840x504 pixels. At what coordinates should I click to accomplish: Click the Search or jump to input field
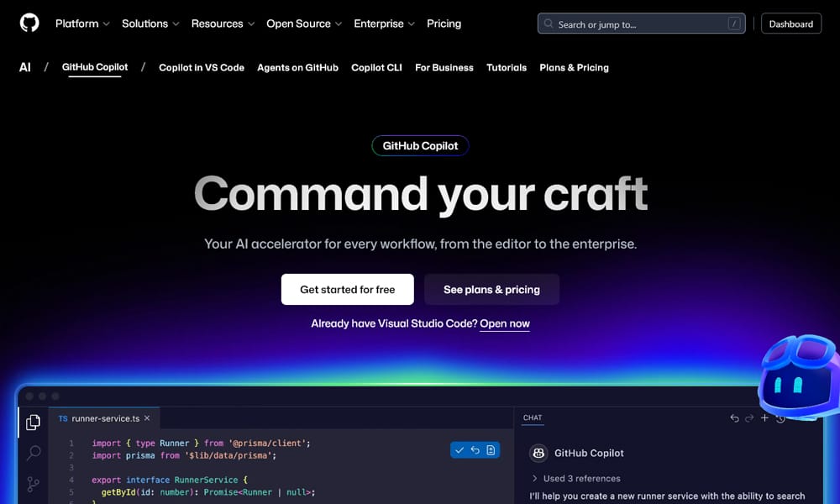(641, 23)
